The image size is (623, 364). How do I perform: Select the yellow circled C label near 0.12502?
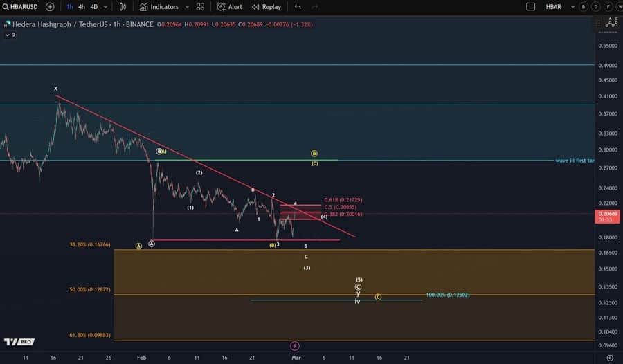(x=378, y=297)
